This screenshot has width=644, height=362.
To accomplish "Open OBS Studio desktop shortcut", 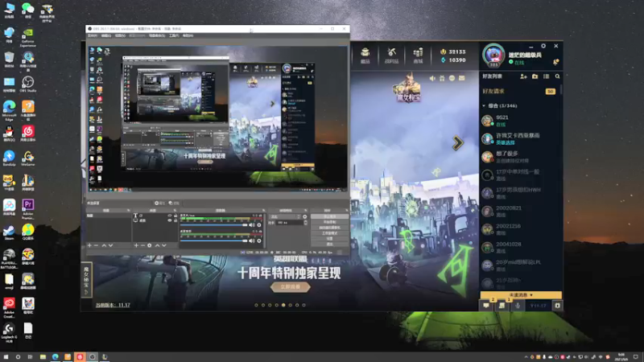I will point(28,84).
